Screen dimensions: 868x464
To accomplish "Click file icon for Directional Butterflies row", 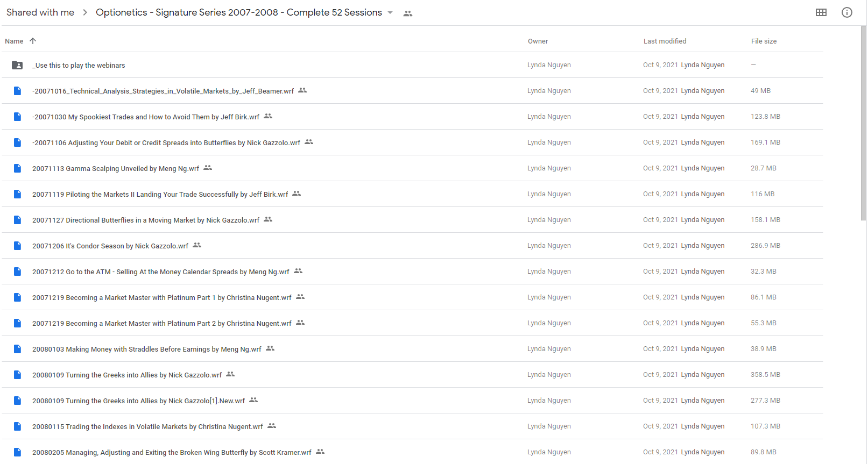I will tap(17, 220).
